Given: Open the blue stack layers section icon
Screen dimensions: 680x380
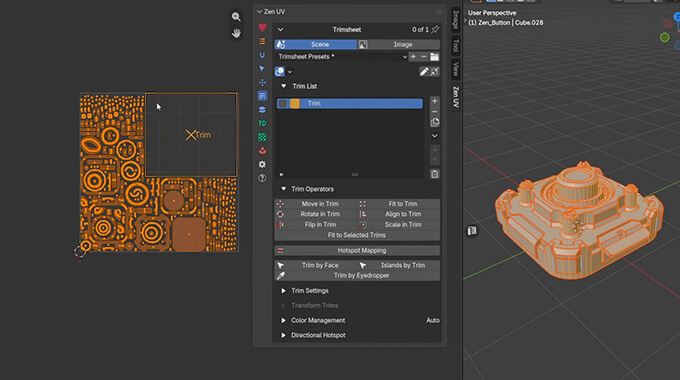Looking at the screenshot, I should [x=262, y=110].
